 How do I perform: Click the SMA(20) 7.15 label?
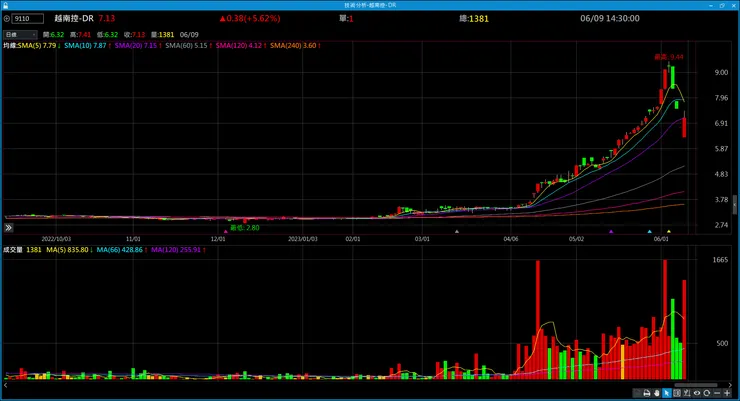point(138,46)
